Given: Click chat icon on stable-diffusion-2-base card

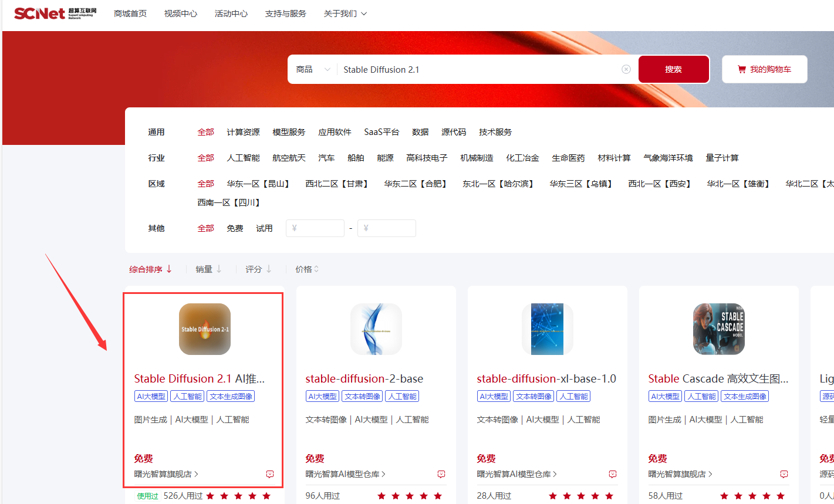Looking at the screenshot, I should 441,474.
